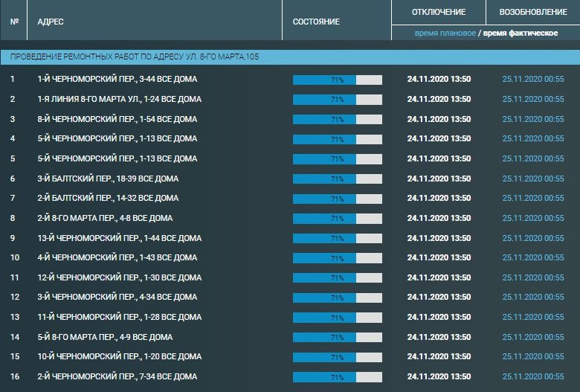The image size is (580, 392).
Task: Click row number 14
Action: coord(15,337)
